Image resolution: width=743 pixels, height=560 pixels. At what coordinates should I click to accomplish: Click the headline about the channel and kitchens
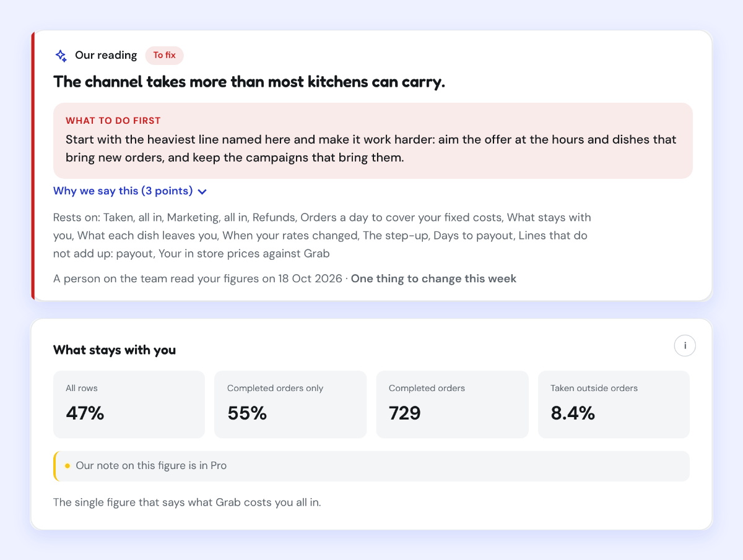pyautogui.click(x=249, y=82)
